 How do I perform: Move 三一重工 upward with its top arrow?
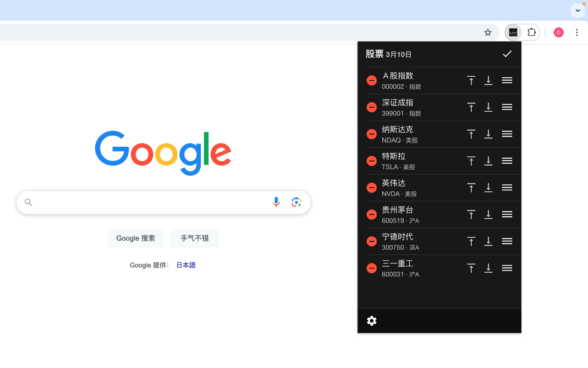(x=471, y=268)
